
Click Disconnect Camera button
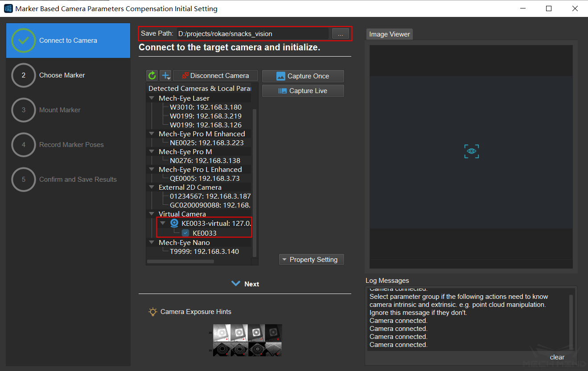click(x=216, y=76)
